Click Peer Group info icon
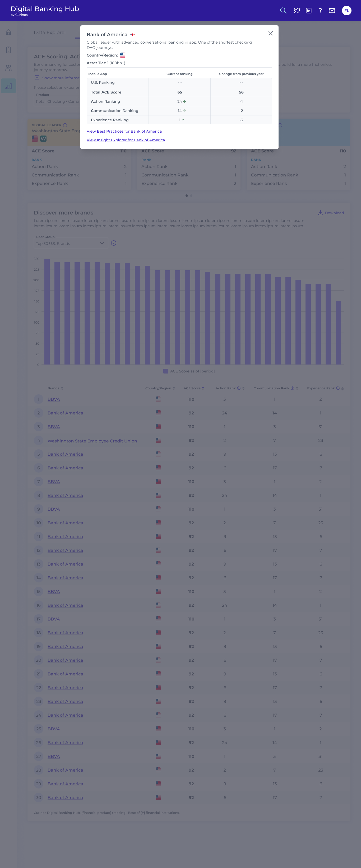361x868 pixels. click(x=114, y=243)
